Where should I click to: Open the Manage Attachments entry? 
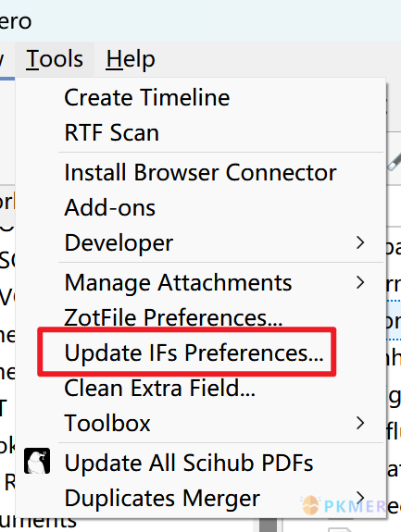coord(178,282)
